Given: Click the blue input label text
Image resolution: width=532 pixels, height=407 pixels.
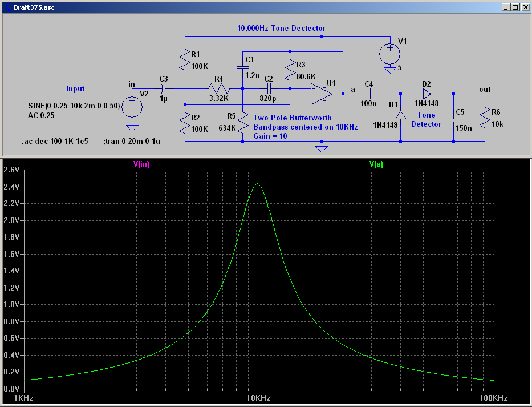Looking at the screenshot, I should tap(75, 88).
